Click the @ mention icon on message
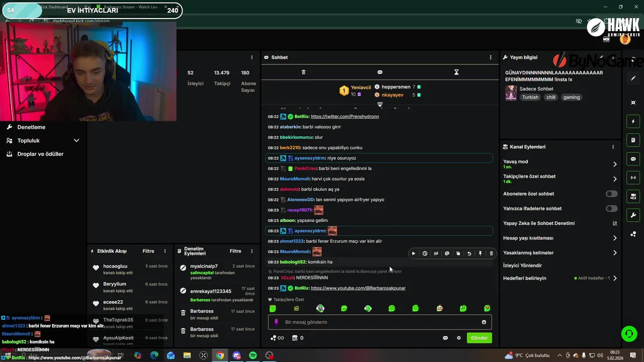This screenshot has width=644, height=362. click(x=447, y=253)
